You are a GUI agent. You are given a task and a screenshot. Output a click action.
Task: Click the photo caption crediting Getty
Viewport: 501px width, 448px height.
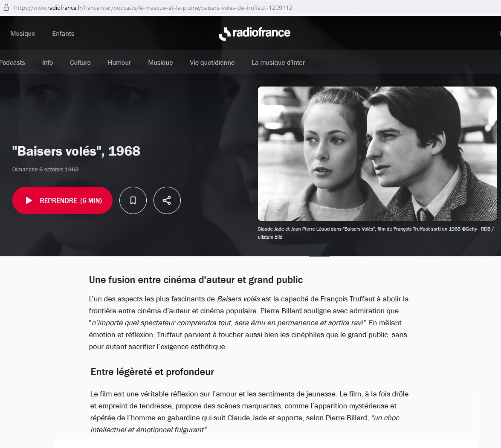[376, 233]
